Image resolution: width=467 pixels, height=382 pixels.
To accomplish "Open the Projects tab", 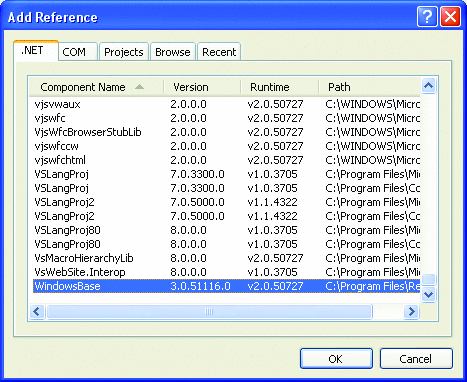I will pos(124,52).
